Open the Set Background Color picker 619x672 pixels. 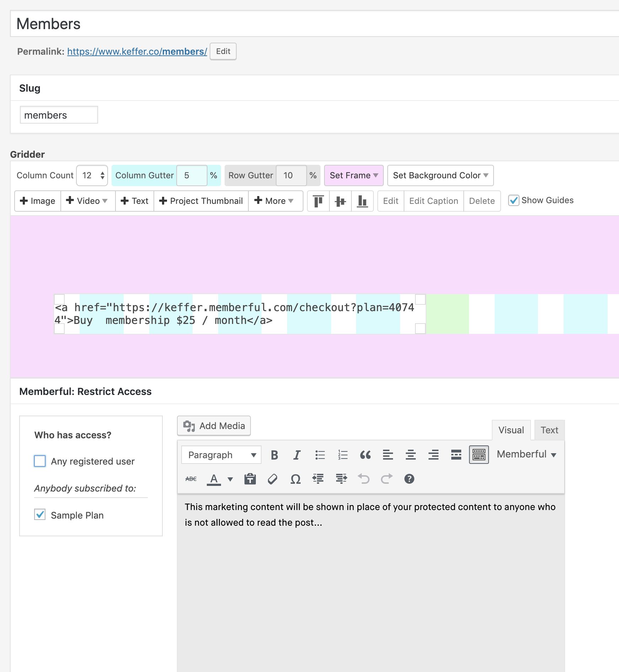[x=440, y=175]
